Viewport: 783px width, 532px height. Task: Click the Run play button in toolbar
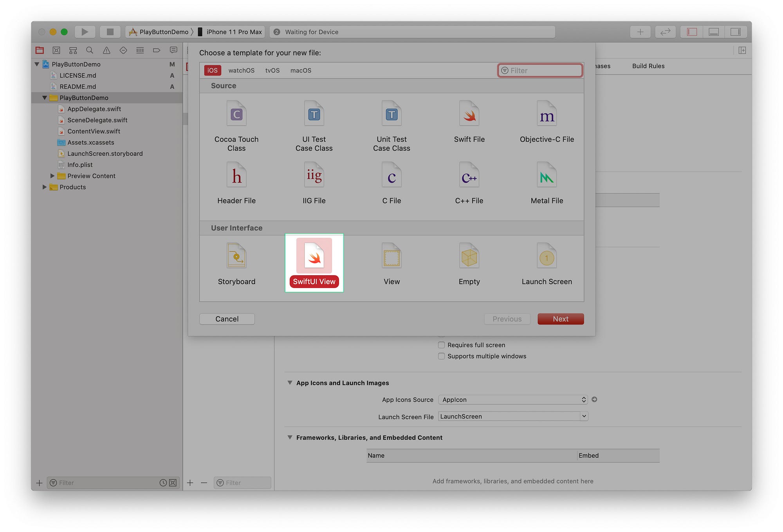coord(85,32)
